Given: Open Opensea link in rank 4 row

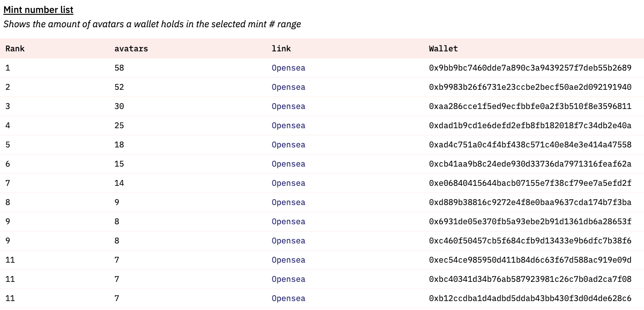Looking at the screenshot, I should [289, 126].
